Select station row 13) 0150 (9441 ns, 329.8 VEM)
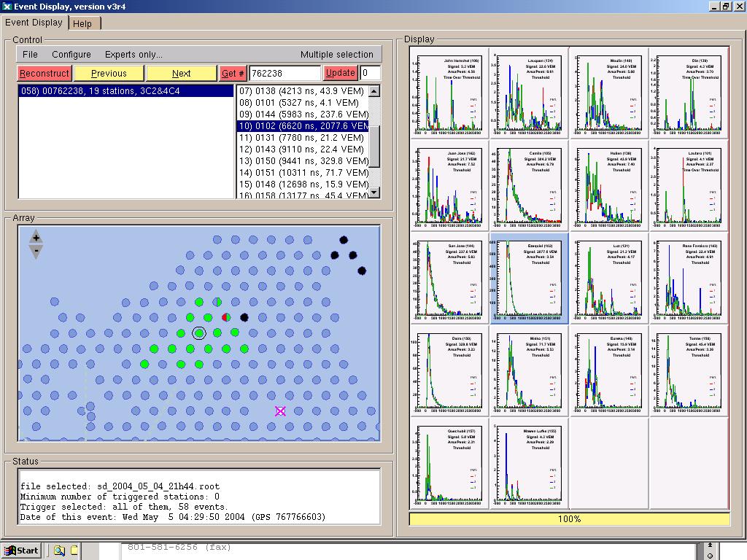Image resolution: width=747 pixels, height=560 pixels. [x=303, y=161]
